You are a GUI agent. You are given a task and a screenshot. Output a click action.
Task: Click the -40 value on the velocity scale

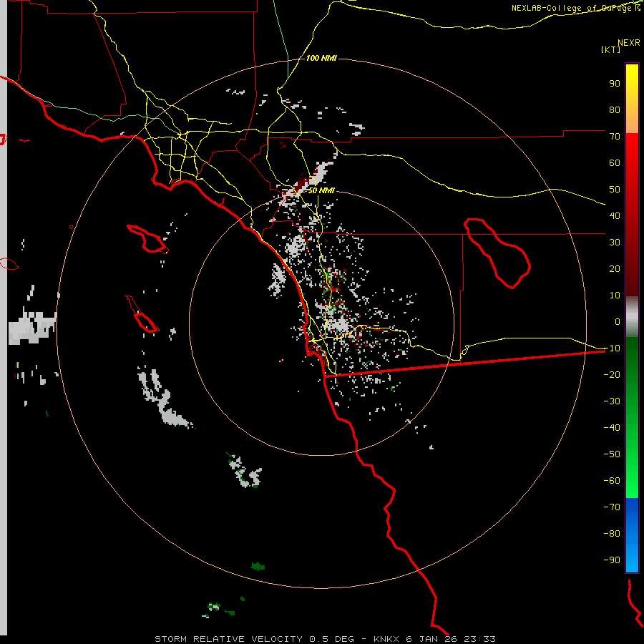612,428
